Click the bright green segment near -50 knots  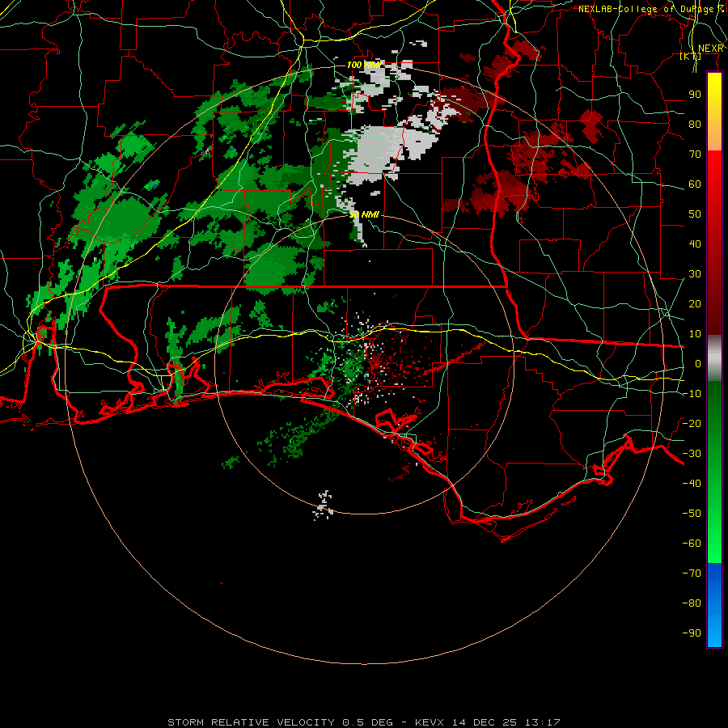714,513
